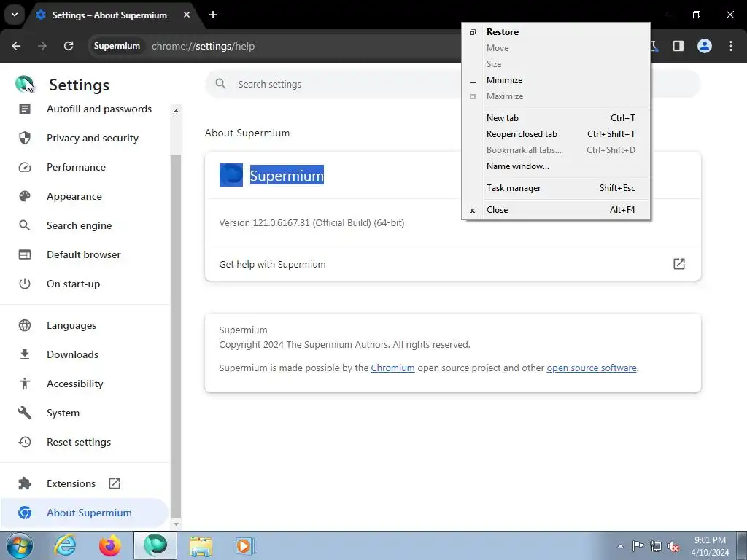747x560 pixels.
Task: Click the highlighted Supermium product logo
Action: [231, 175]
